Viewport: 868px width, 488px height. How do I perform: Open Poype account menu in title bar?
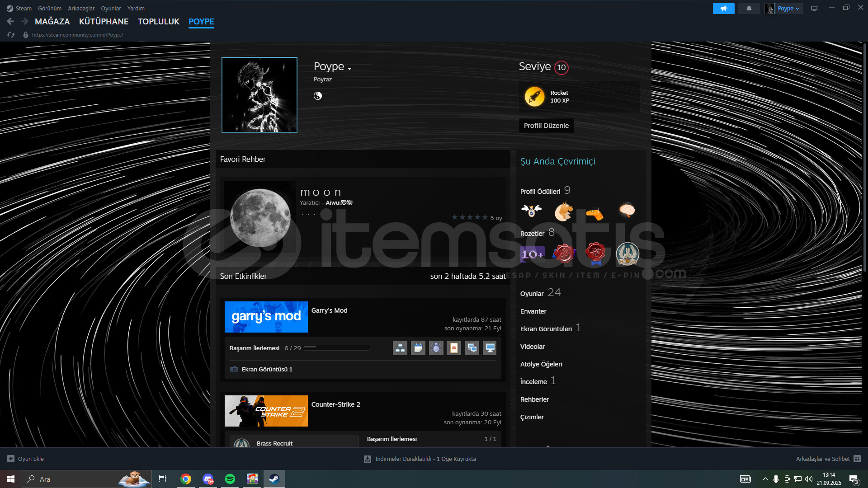coord(789,9)
